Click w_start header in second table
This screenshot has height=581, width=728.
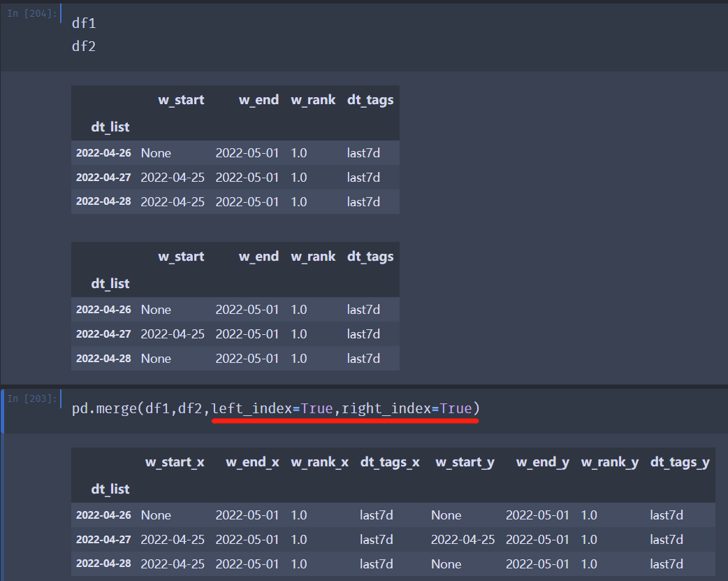pos(181,257)
